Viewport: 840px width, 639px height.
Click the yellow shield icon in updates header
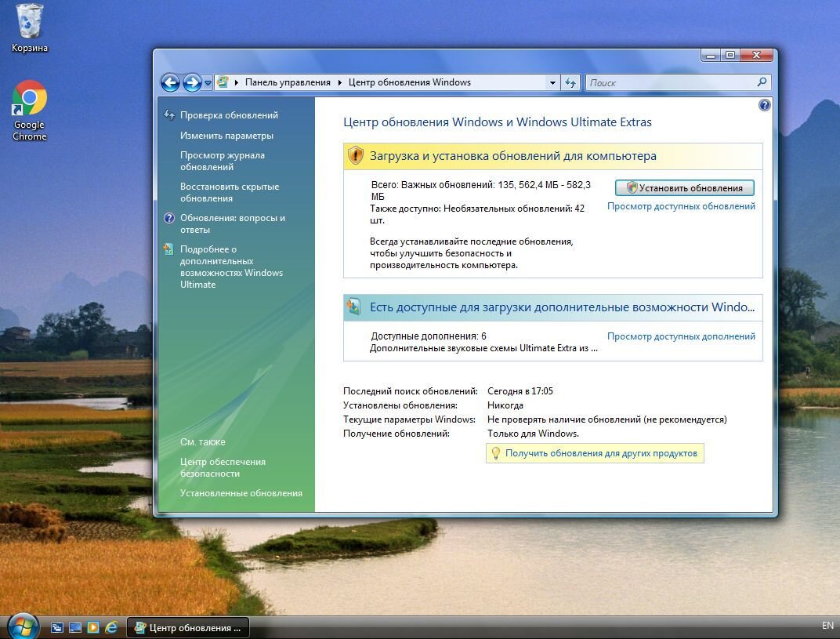point(355,156)
